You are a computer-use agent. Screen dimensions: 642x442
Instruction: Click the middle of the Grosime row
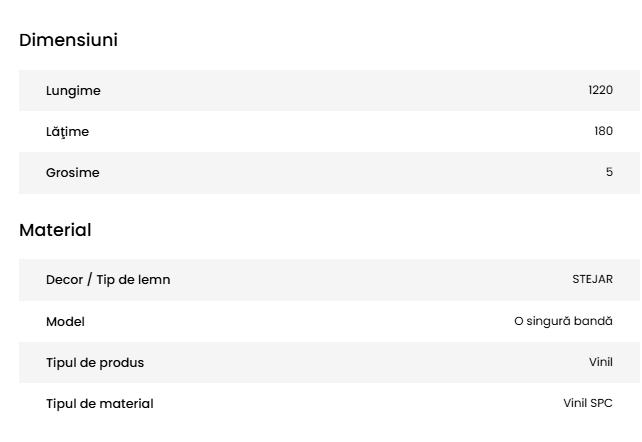[x=330, y=173]
